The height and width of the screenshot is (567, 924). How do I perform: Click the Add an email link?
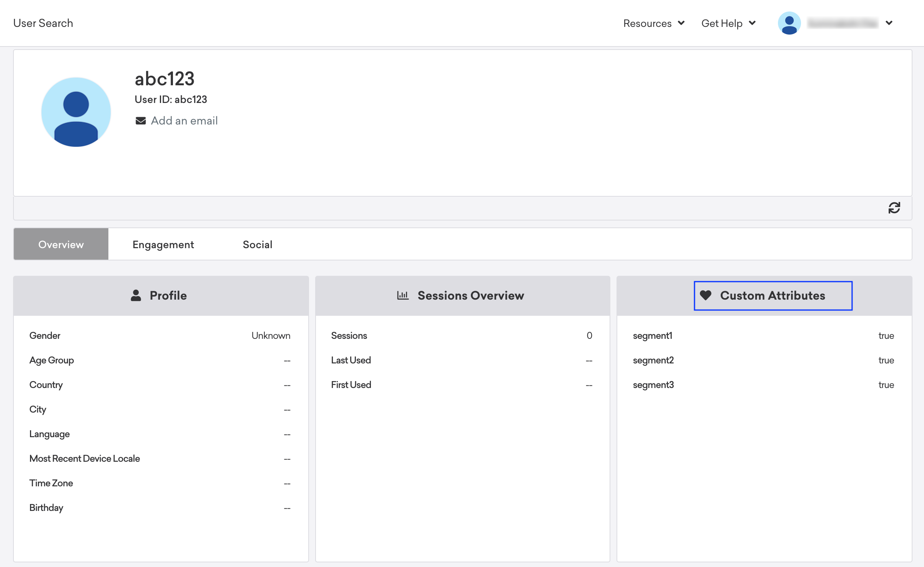tap(184, 121)
